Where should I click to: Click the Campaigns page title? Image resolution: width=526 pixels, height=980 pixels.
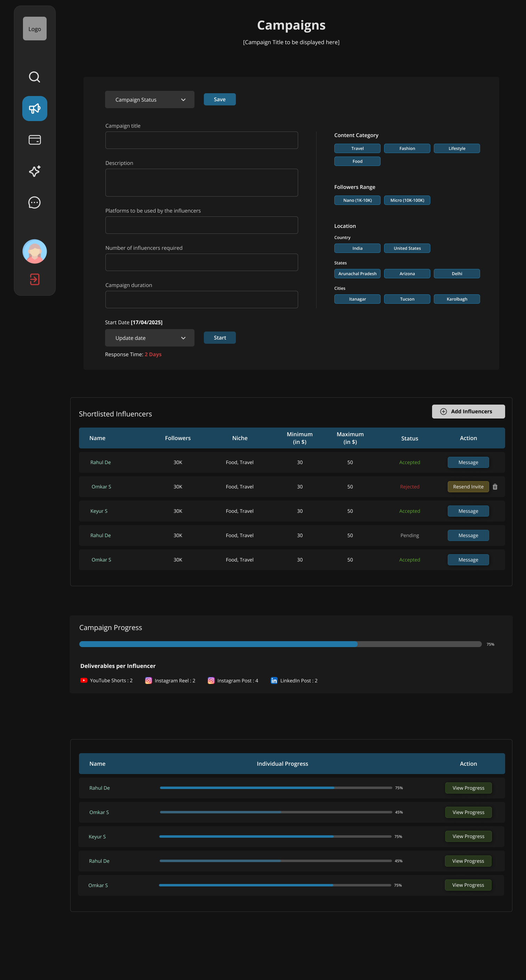[291, 25]
